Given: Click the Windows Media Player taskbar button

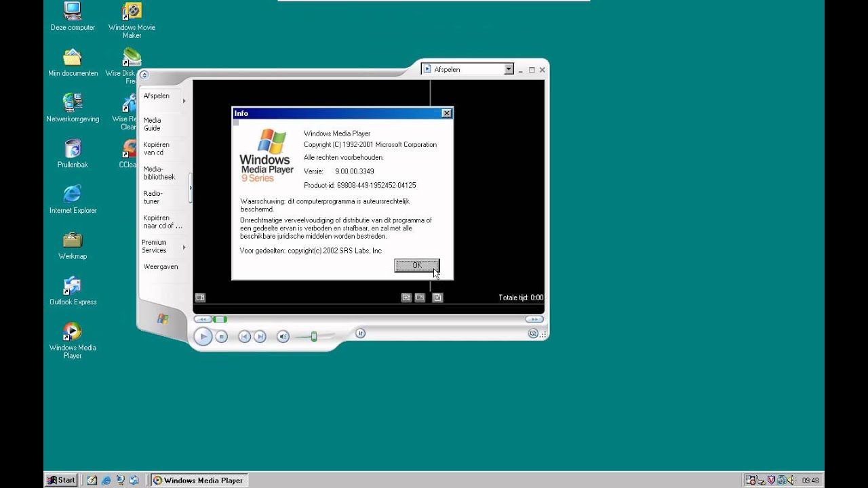Looking at the screenshot, I should click(x=198, y=480).
